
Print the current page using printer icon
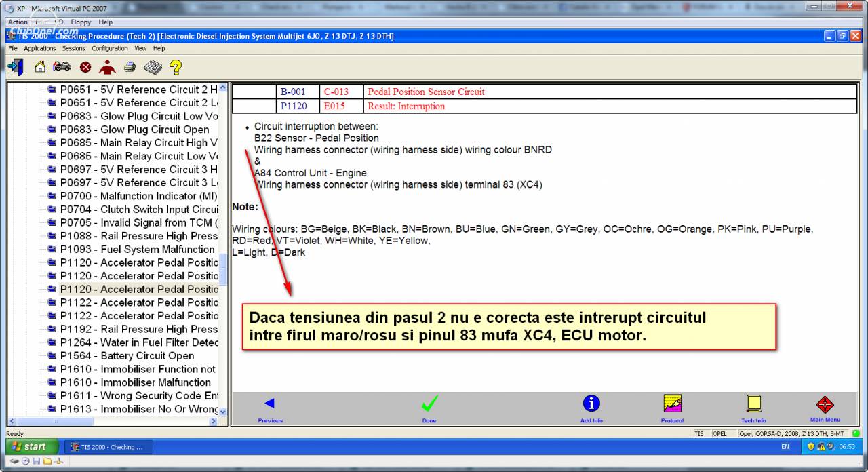[x=130, y=66]
